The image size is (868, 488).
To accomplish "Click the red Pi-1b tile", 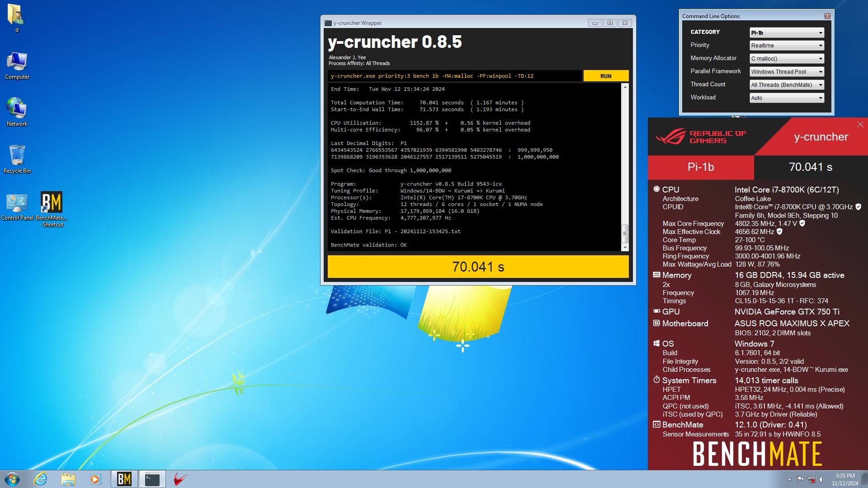I will coord(701,167).
